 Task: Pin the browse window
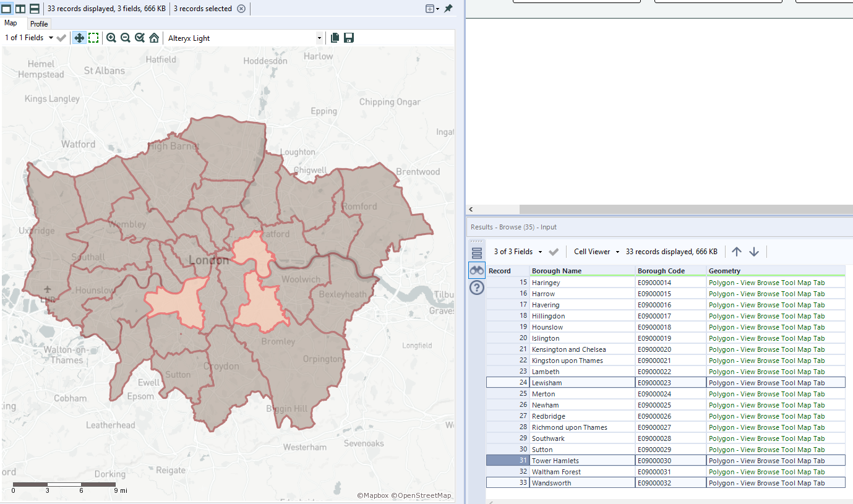[x=448, y=9]
